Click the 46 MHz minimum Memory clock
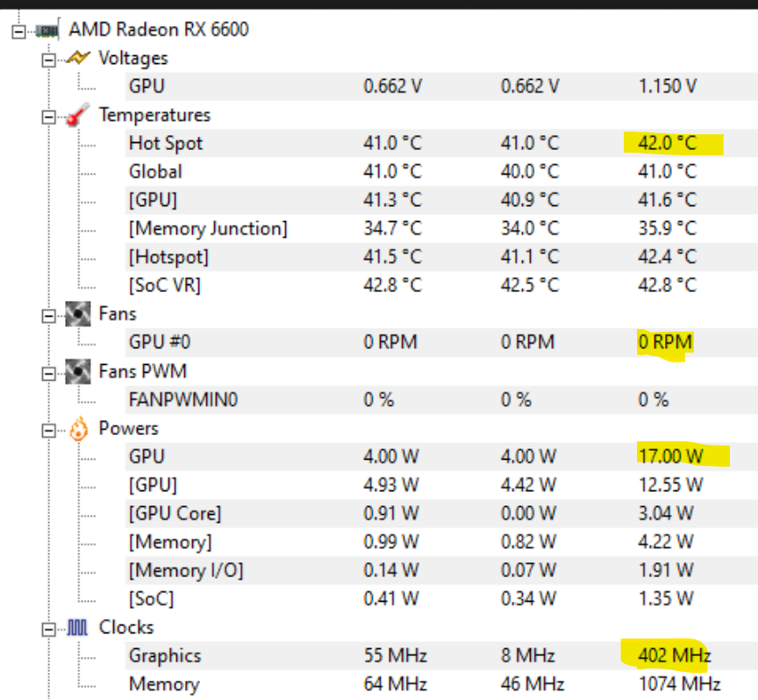This screenshot has height=700, width=758. pyautogui.click(x=533, y=684)
